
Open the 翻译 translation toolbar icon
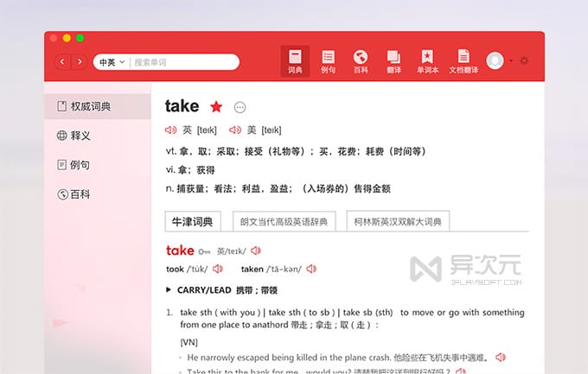(393, 61)
